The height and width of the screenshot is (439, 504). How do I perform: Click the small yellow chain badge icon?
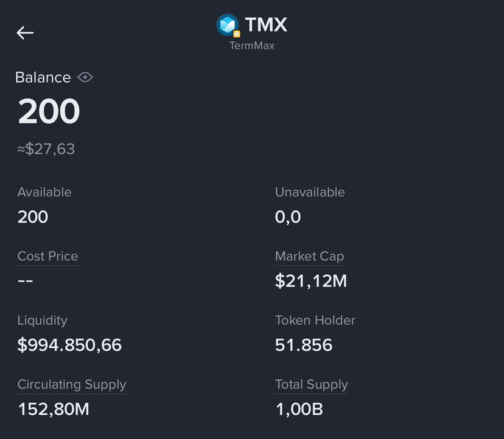pos(237,33)
